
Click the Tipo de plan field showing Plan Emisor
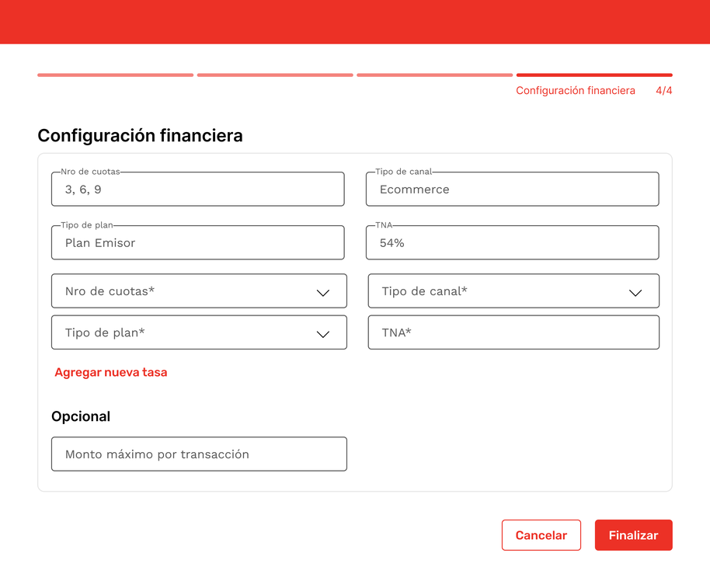(x=198, y=242)
